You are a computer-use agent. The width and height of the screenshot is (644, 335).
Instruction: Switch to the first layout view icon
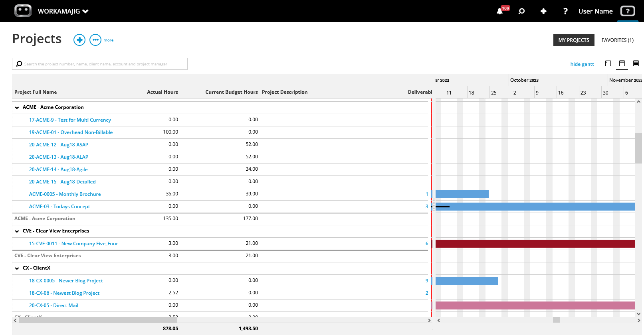(x=608, y=63)
